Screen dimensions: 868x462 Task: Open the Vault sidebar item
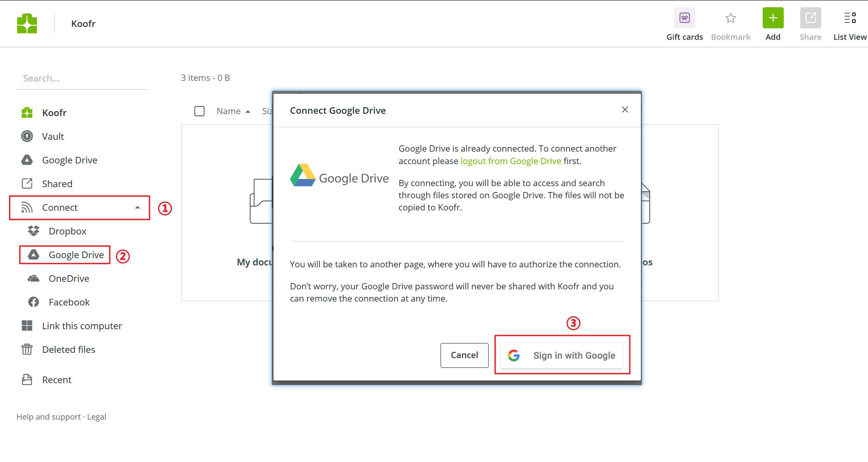[53, 136]
